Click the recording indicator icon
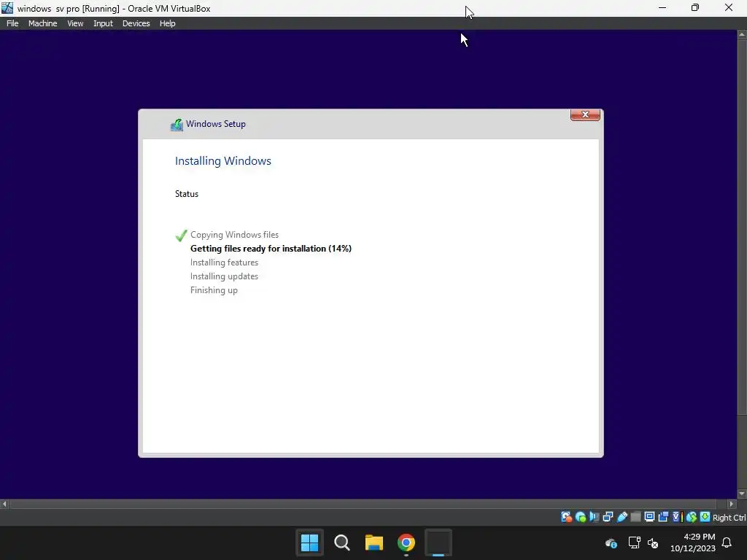The image size is (747, 560). click(x=663, y=517)
